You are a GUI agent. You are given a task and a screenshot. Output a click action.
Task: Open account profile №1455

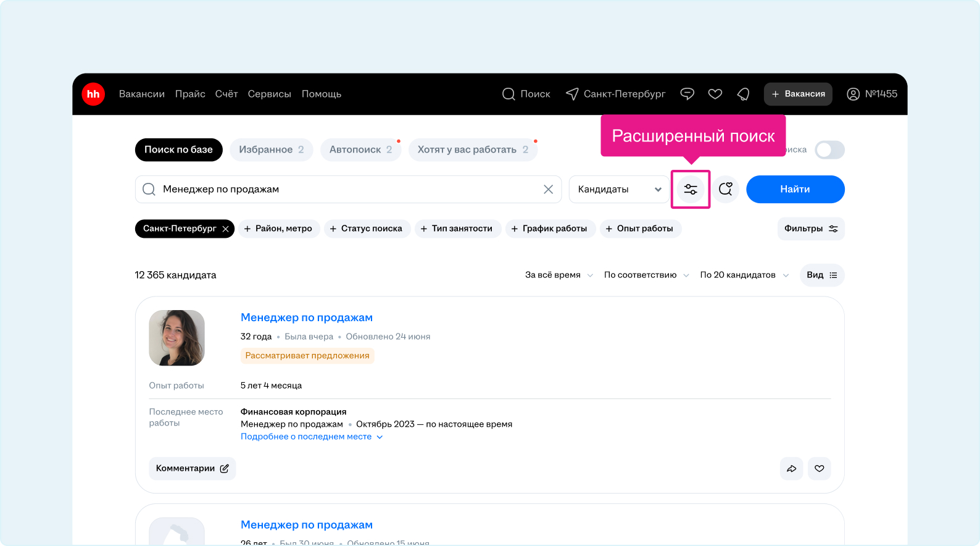872,94
